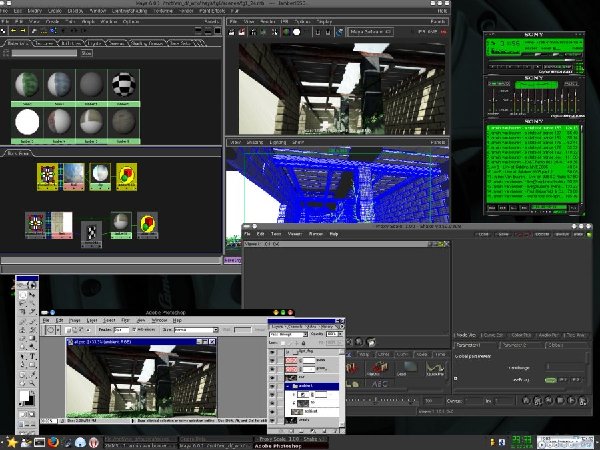The height and width of the screenshot is (450, 600).
Task: Select the Eyedropper tool in Photoshop
Action: tap(32, 374)
